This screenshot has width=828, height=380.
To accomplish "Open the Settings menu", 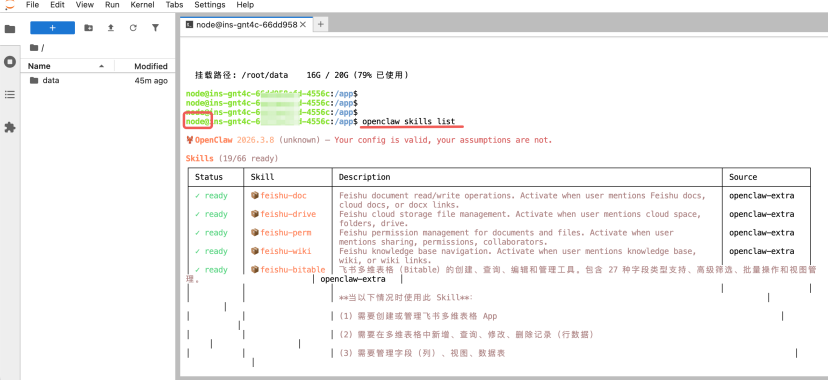I will point(210,5).
